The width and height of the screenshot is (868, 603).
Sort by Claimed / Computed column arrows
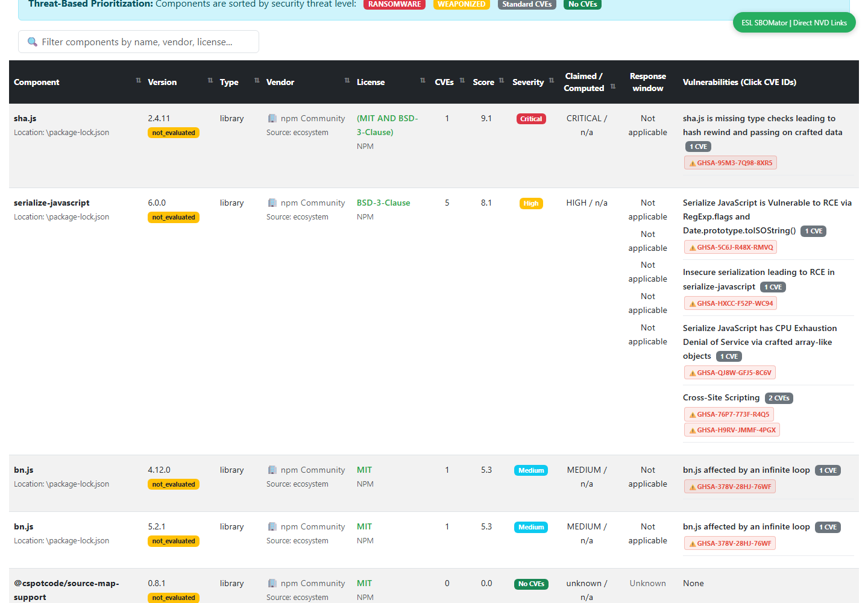[x=613, y=86]
